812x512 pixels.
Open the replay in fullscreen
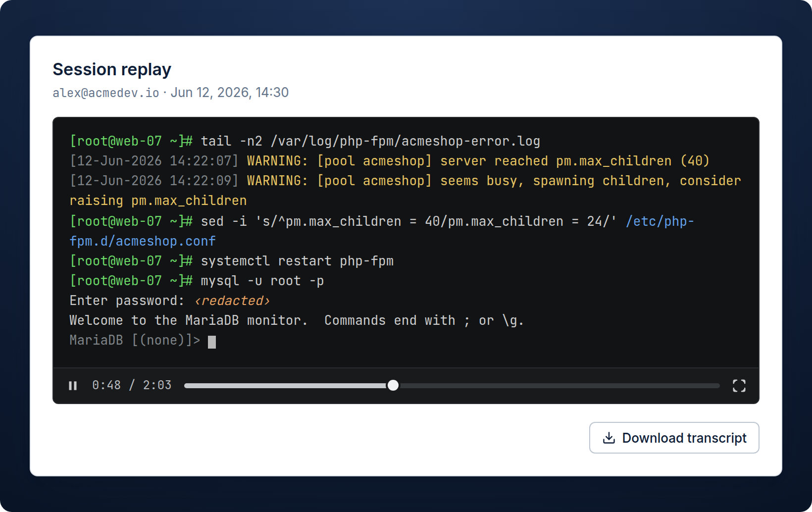click(739, 386)
